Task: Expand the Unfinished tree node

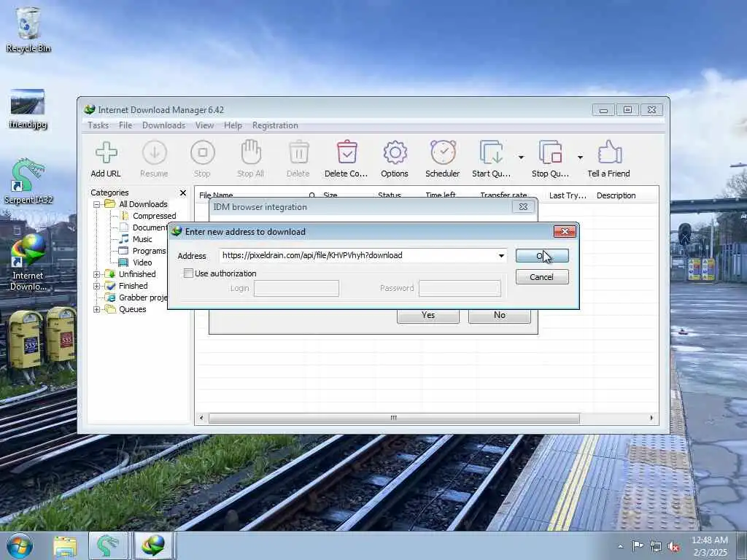Action: pos(97,274)
